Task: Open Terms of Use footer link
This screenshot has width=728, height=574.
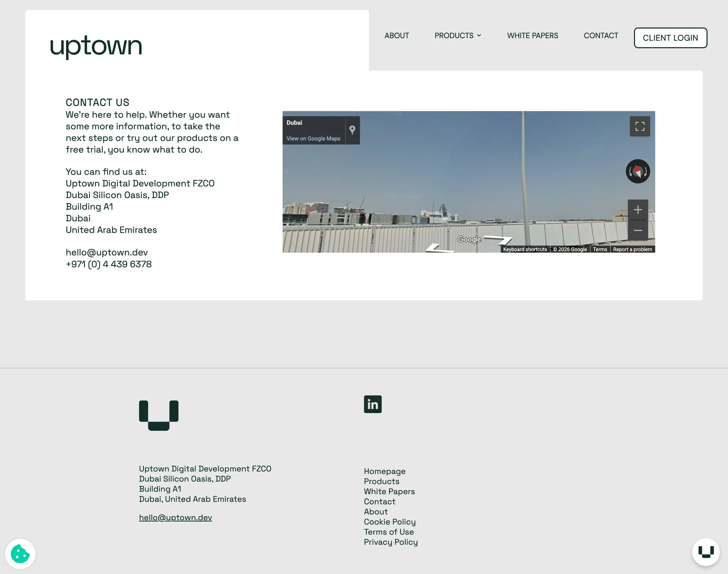Action: click(x=389, y=532)
